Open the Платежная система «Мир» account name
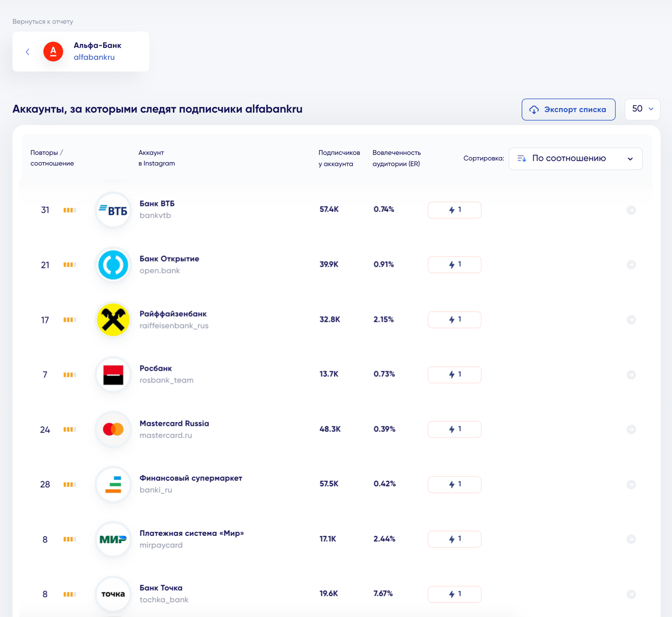The height and width of the screenshot is (617, 672). pyautogui.click(x=192, y=533)
